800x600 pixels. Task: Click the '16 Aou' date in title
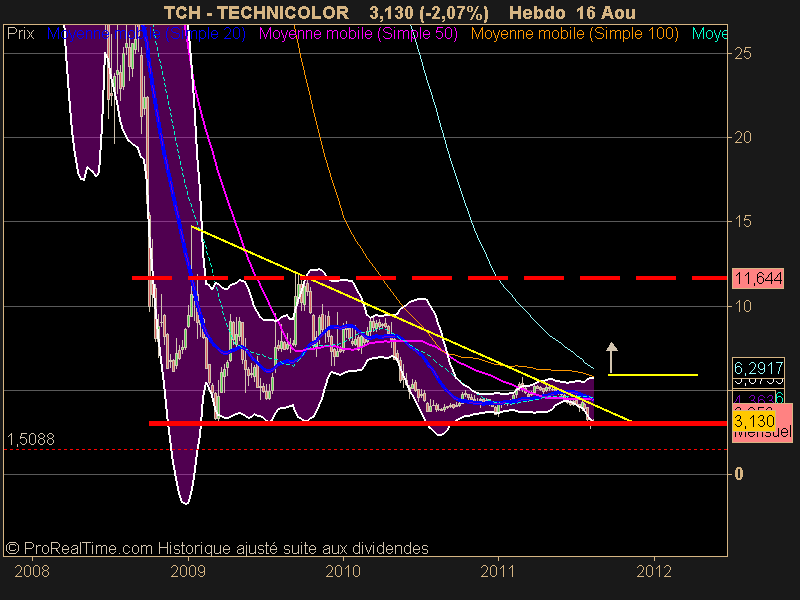pyautogui.click(x=606, y=12)
